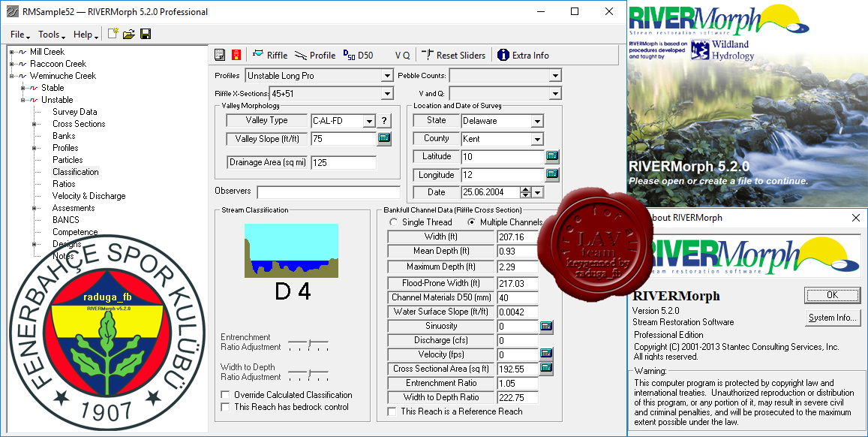Click calculator icon beside Valley Slope

click(x=384, y=138)
